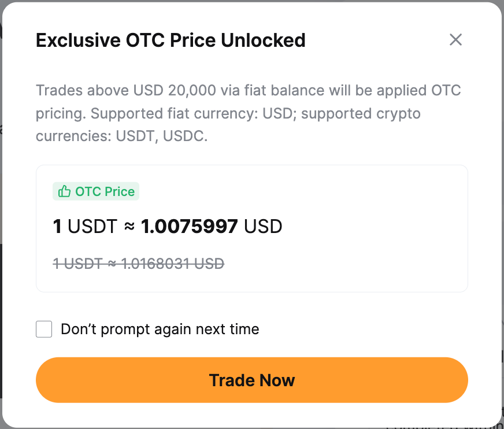
Task: Close the Exclusive OTC Price dialog
Action: click(x=455, y=40)
